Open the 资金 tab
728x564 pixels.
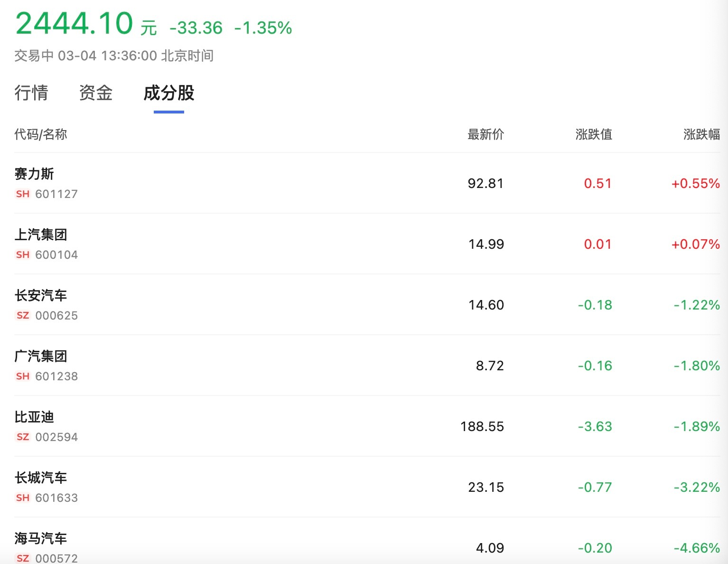[x=96, y=93]
